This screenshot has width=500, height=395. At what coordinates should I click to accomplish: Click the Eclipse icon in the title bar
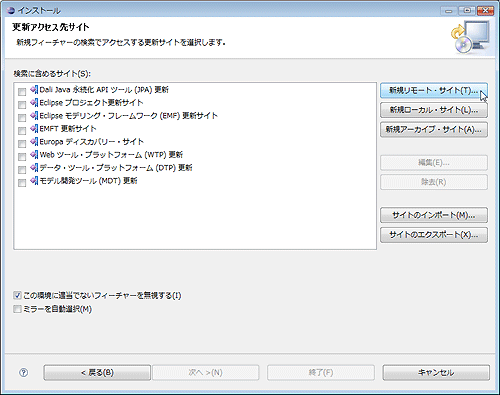click(11, 11)
